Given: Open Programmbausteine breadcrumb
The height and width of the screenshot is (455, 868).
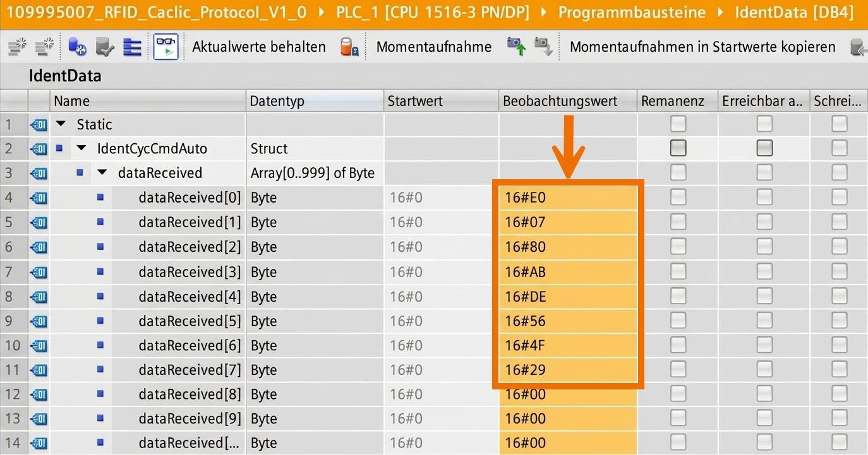Looking at the screenshot, I should coord(632,13).
